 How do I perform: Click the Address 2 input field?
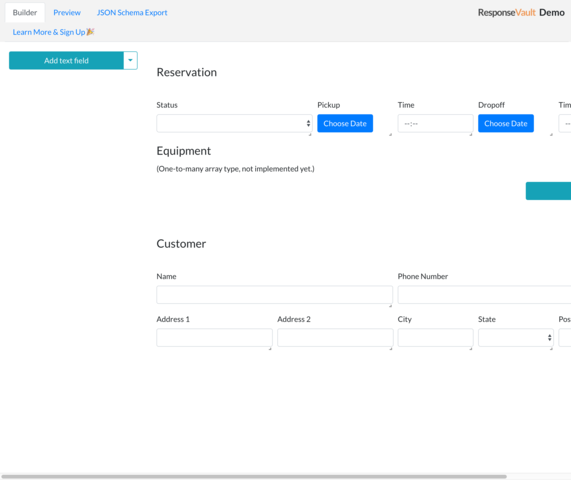(x=335, y=338)
